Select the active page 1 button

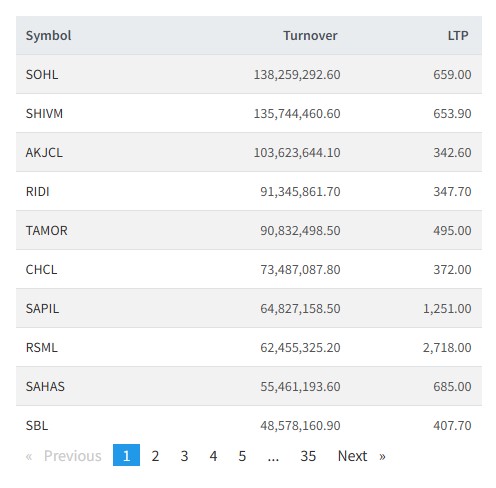126,455
